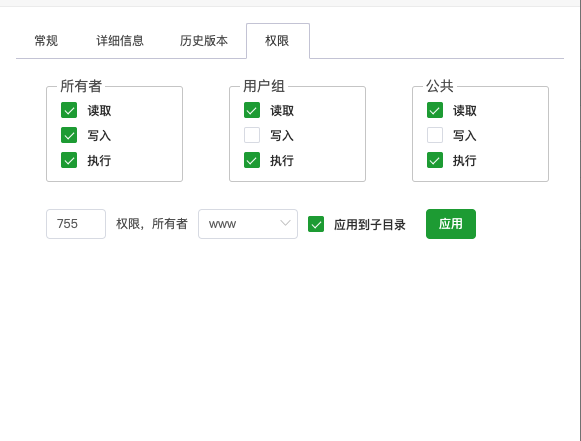Uncheck 所有者 读取 checkbox

point(69,110)
